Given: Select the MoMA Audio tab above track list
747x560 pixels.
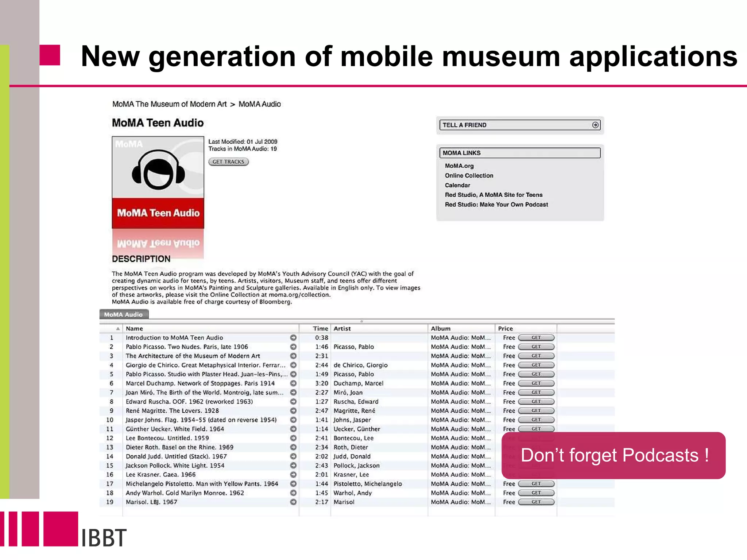Looking at the screenshot, I should [124, 314].
